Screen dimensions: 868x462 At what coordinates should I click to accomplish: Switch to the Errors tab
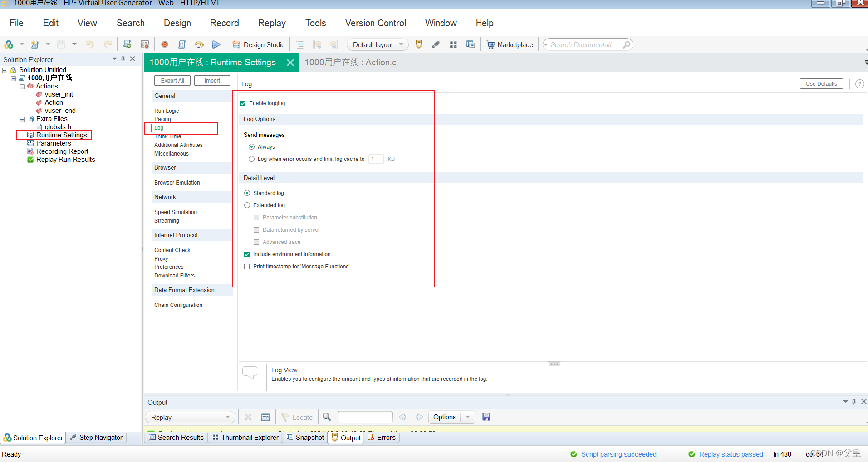pyautogui.click(x=382, y=438)
